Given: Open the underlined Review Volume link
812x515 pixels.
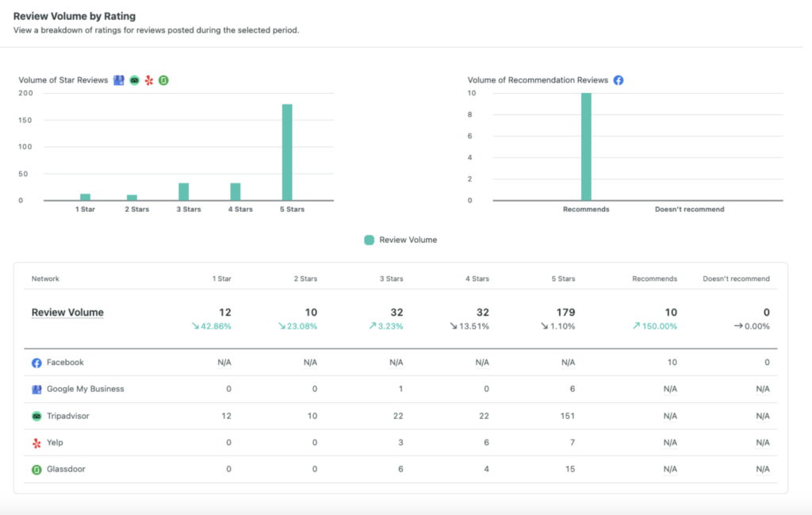Looking at the screenshot, I should (67, 313).
